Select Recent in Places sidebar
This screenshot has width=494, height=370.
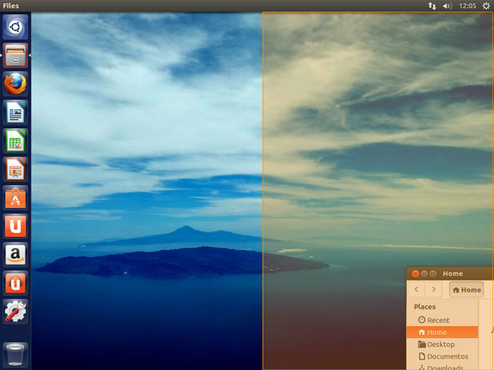(x=442, y=320)
